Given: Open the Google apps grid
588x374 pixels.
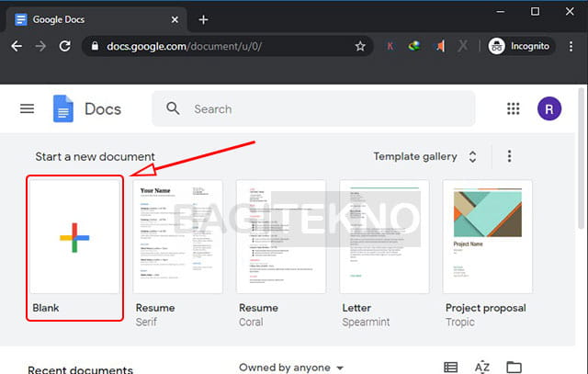Looking at the screenshot, I should click(513, 108).
